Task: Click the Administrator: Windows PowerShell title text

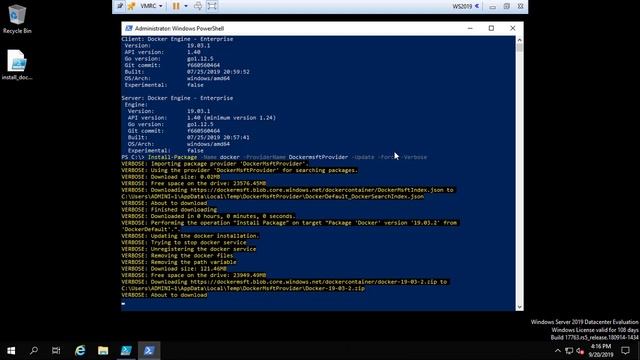Action: coord(179,29)
